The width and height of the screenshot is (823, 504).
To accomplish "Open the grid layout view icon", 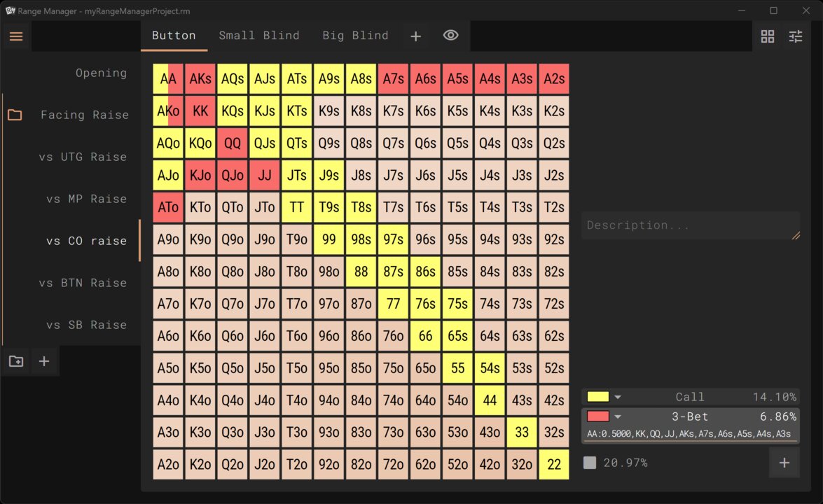I will click(768, 36).
